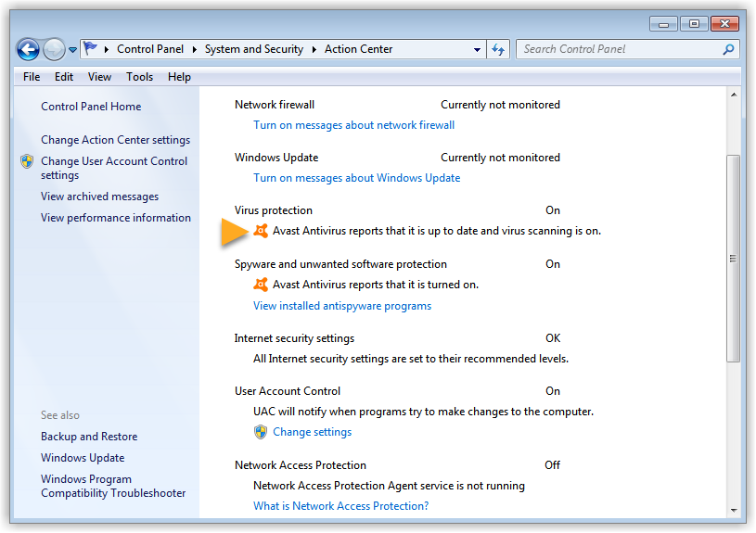Image resolution: width=756 pixels, height=533 pixels.
Task: Click Network Access Protection heading
Action: click(x=301, y=465)
